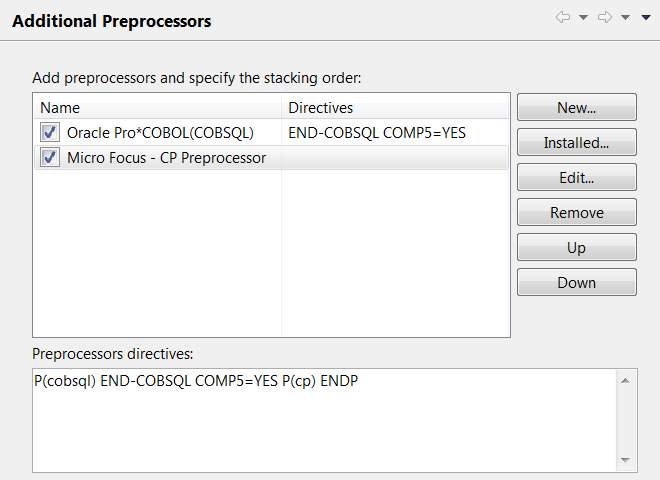Open the view menu triangle at far right
The width and height of the screenshot is (660, 480).
tap(646, 18)
